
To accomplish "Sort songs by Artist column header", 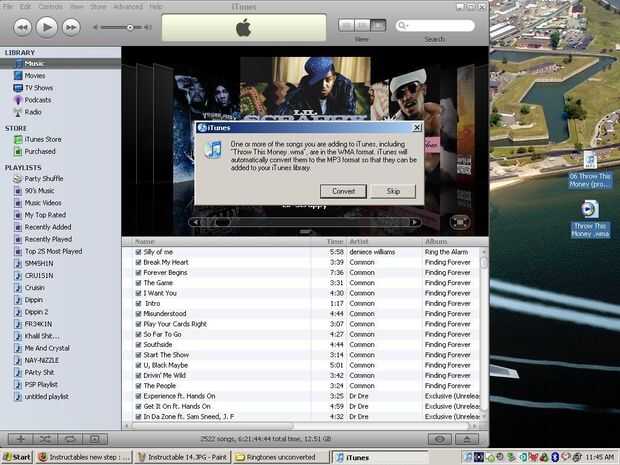I will click(384, 242).
